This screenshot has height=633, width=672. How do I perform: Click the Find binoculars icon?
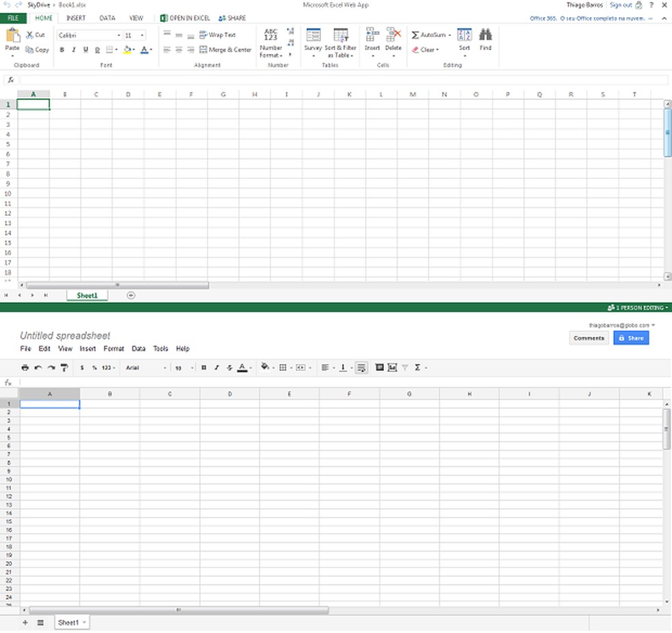click(x=486, y=40)
